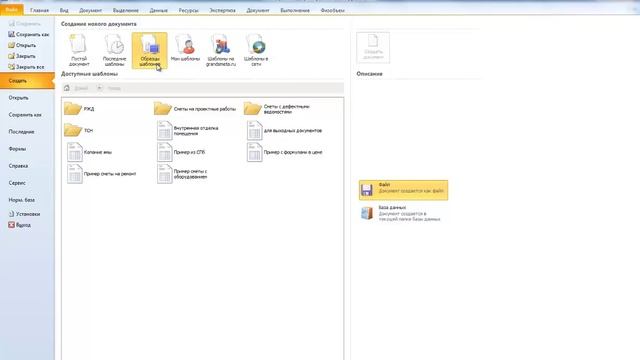Open the Формы sidebar section
Viewport: 640px width, 360px height.
tap(17, 149)
